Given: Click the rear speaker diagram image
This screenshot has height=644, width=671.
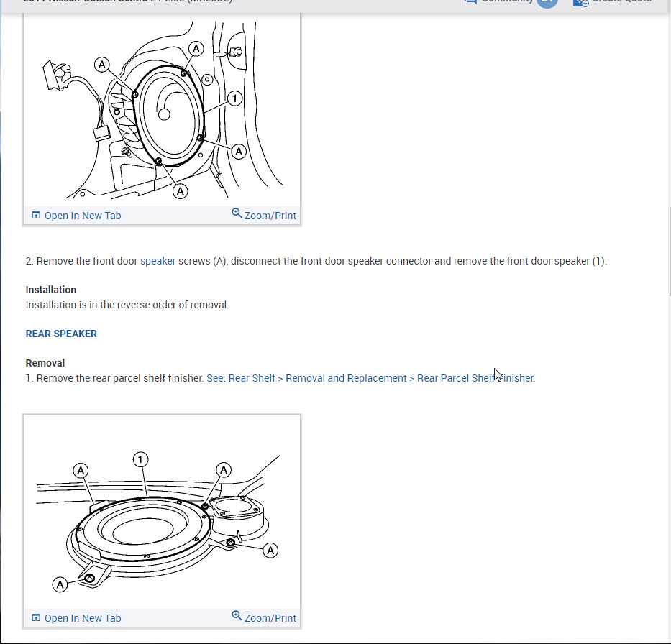Looking at the screenshot, I should (162, 512).
